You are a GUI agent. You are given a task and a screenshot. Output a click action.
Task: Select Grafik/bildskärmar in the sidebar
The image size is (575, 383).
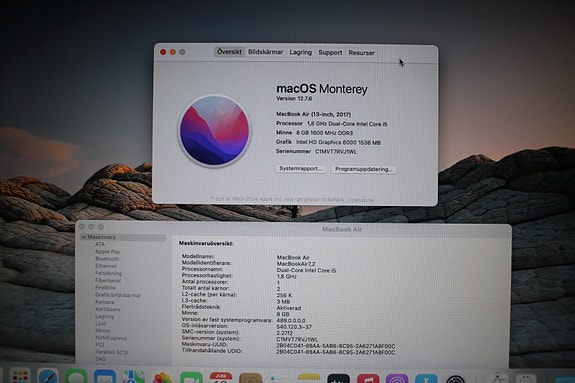pos(118,295)
